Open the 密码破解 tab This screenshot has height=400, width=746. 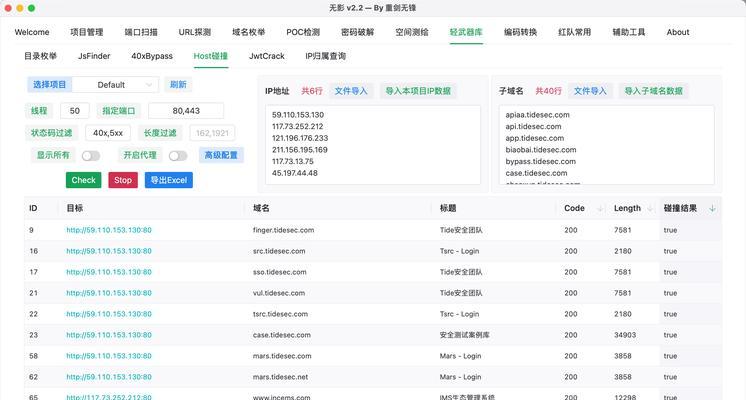(x=357, y=32)
